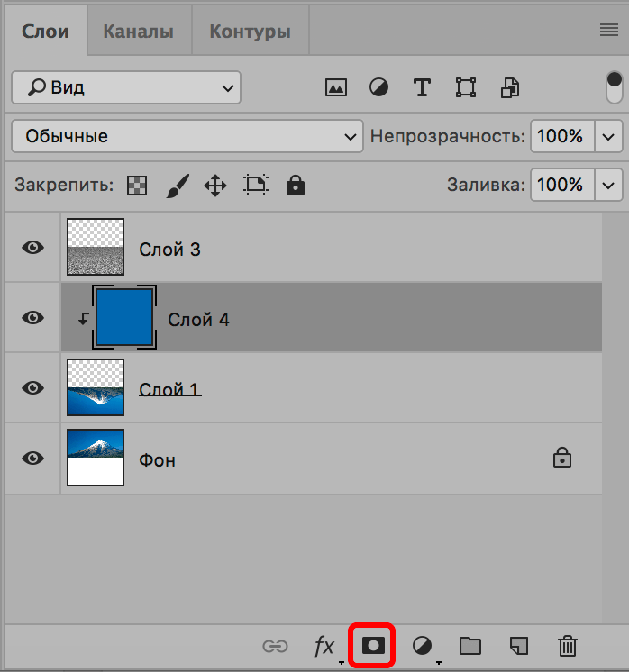Add a layer style (fx)
629x672 pixels.
(324, 645)
